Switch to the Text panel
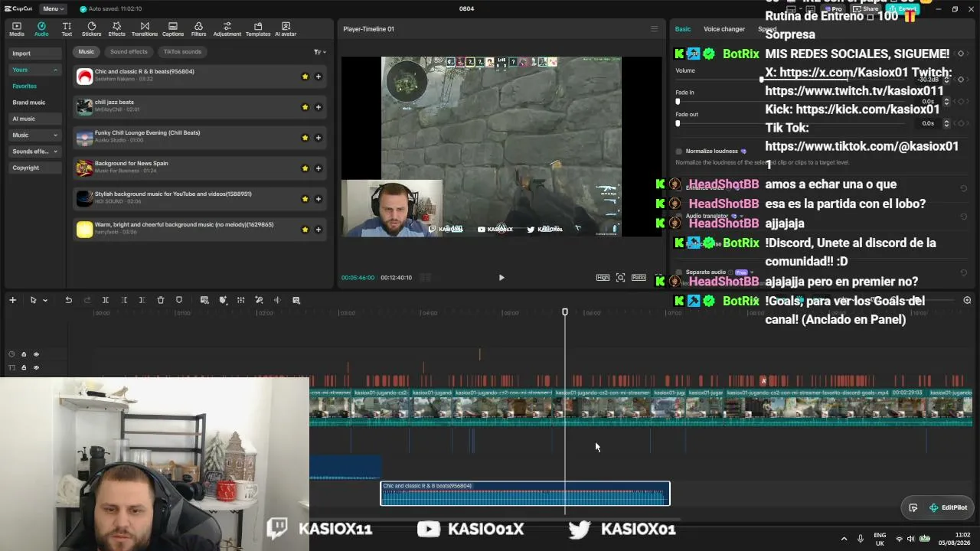This screenshot has width=980, height=551. point(67,29)
